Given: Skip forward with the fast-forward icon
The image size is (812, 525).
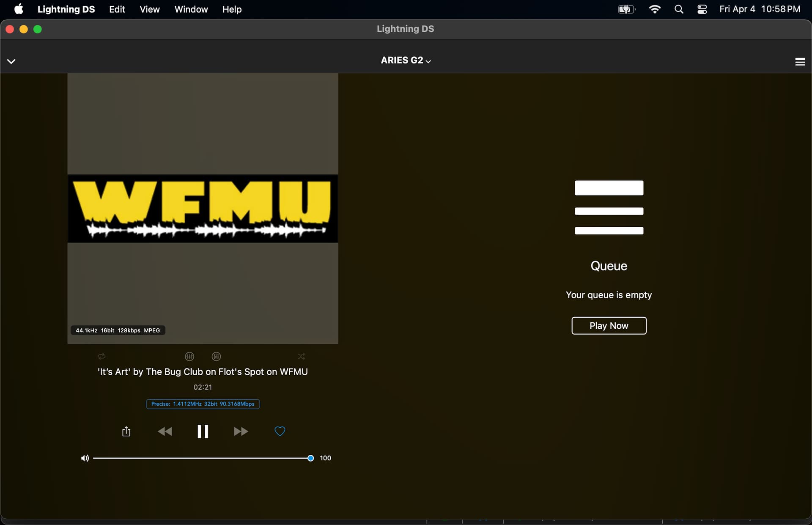Looking at the screenshot, I should coord(241,432).
